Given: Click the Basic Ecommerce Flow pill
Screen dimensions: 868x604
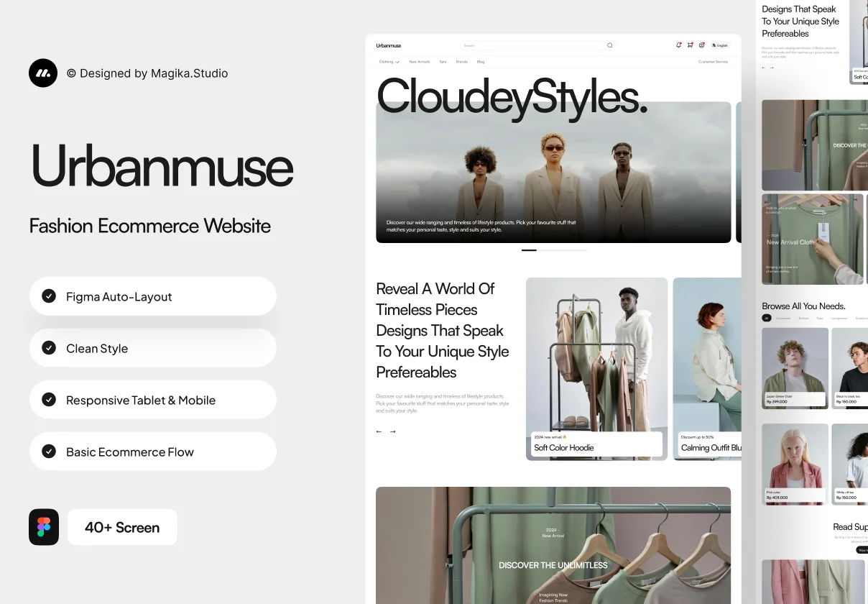Looking at the screenshot, I should (153, 452).
